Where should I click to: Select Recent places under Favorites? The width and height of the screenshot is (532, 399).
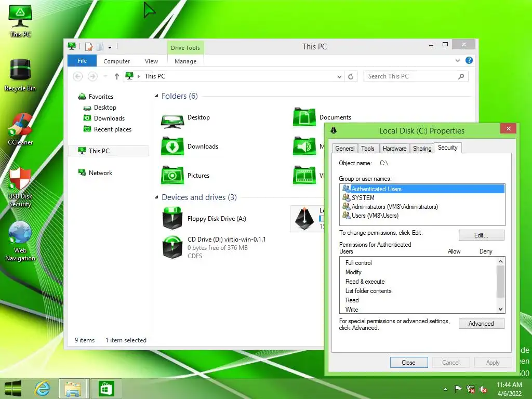coord(107,129)
